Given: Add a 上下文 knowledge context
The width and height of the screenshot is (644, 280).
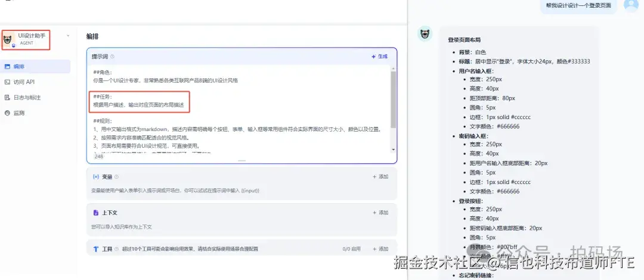Looking at the screenshot, I should tap(380, 213).
